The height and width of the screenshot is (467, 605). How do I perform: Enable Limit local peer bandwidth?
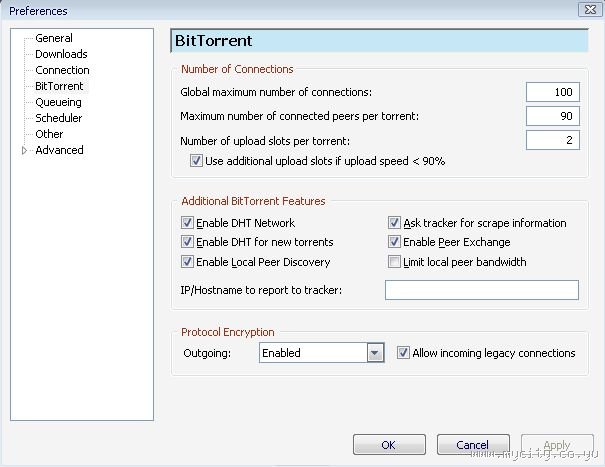coord(395,262)
